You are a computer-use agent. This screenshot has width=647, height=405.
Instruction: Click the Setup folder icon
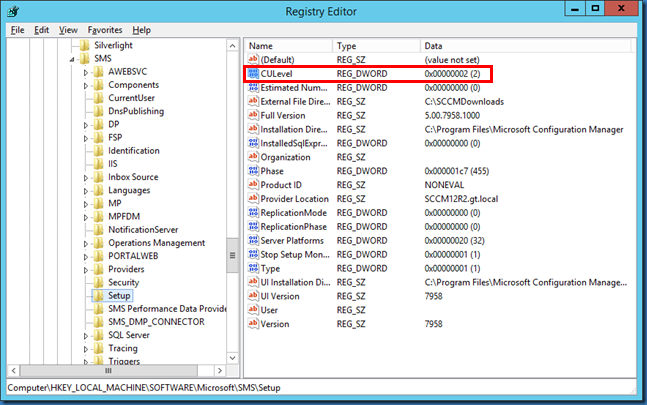98,296
